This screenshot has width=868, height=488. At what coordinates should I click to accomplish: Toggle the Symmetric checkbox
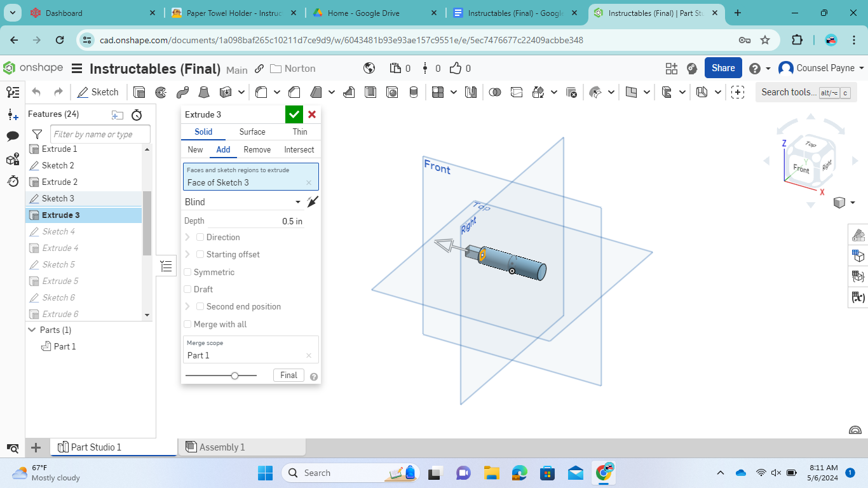click(187, 272)
